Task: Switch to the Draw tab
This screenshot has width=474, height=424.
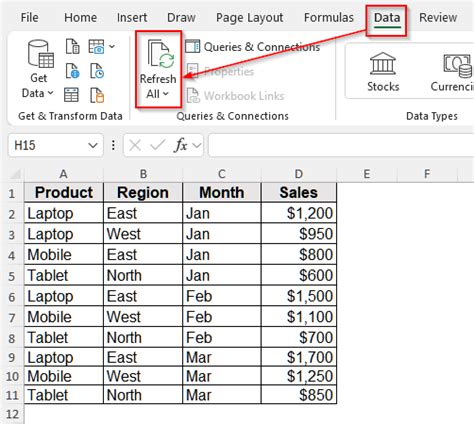Action: point(181,17)
